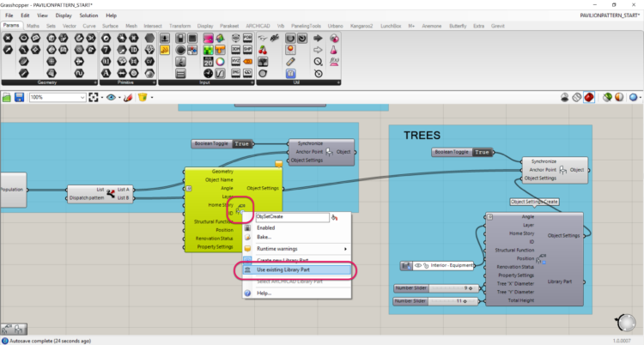Toggle Enabled in the context menu
The width and height of the screenshot is (644, 345).
pyautogui.click(x=266, y=227)
